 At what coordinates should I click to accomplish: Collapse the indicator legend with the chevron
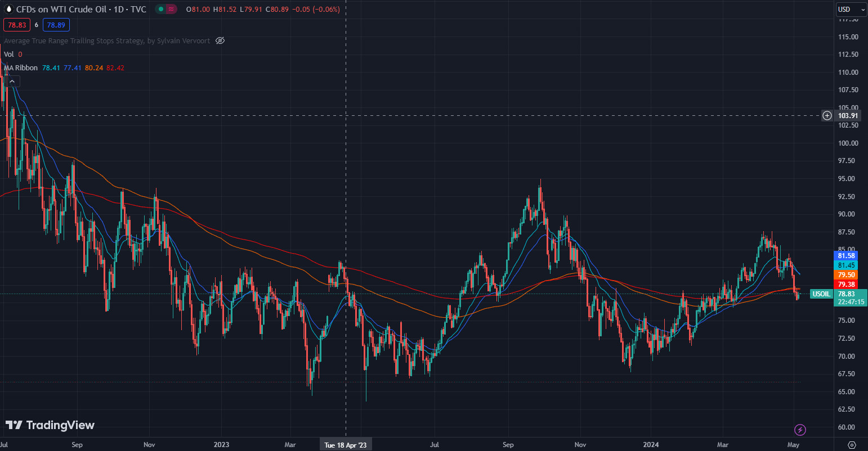pos(12,82)
